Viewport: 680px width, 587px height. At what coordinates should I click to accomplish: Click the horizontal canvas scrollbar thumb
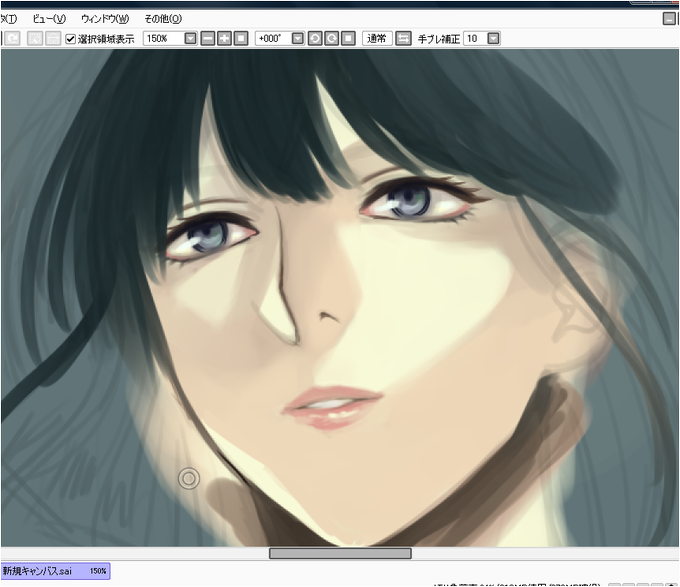340,553
